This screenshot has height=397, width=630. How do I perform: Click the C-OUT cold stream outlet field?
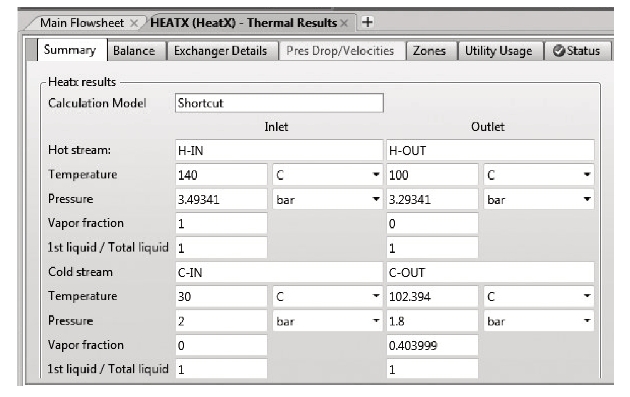(x=490, y=272)
